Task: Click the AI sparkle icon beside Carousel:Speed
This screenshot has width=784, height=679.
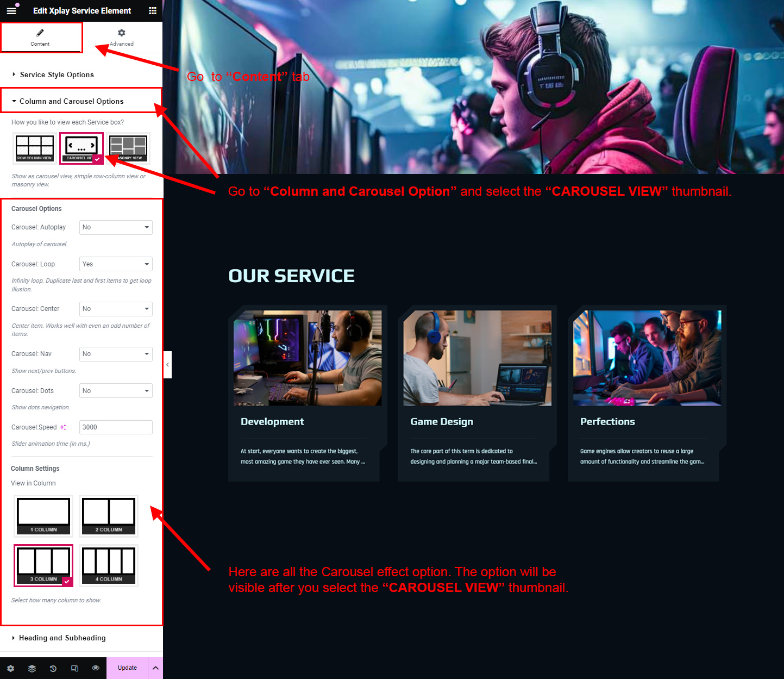Action: pos(63,427)
